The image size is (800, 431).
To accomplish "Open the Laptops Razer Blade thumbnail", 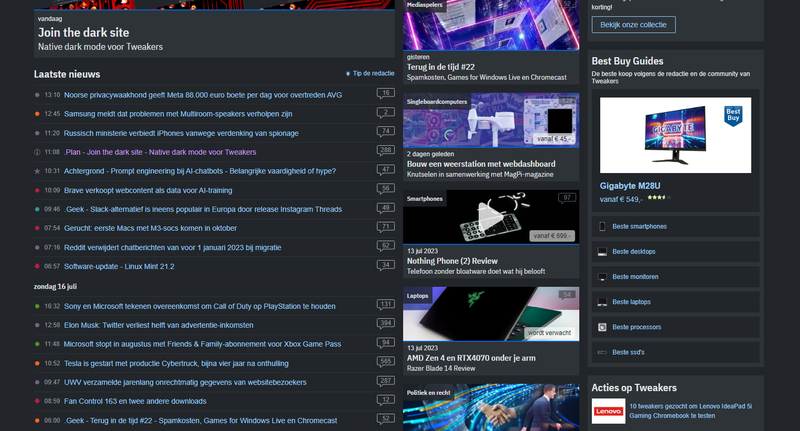I will 491,314.
